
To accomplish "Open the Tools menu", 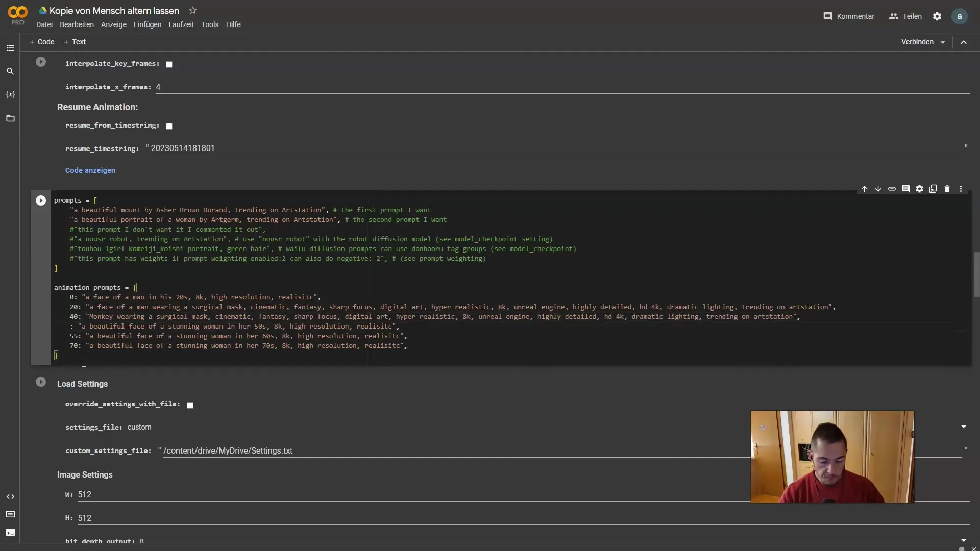I will pyautogui.click(x=210, y=24).
